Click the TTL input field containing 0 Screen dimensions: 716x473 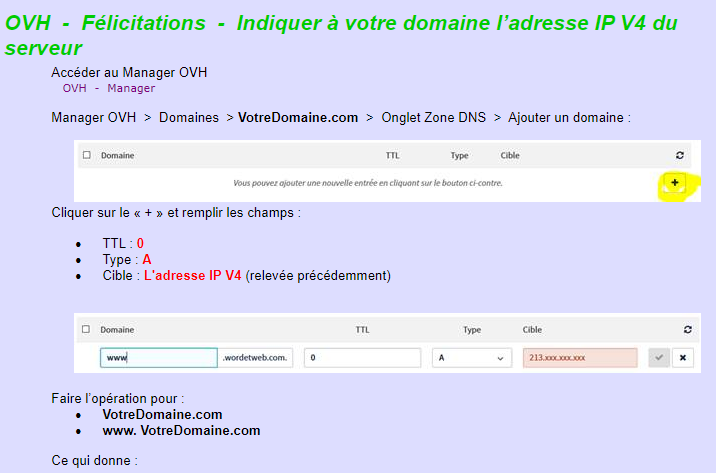pyautogui.click(x=362, y=357)
